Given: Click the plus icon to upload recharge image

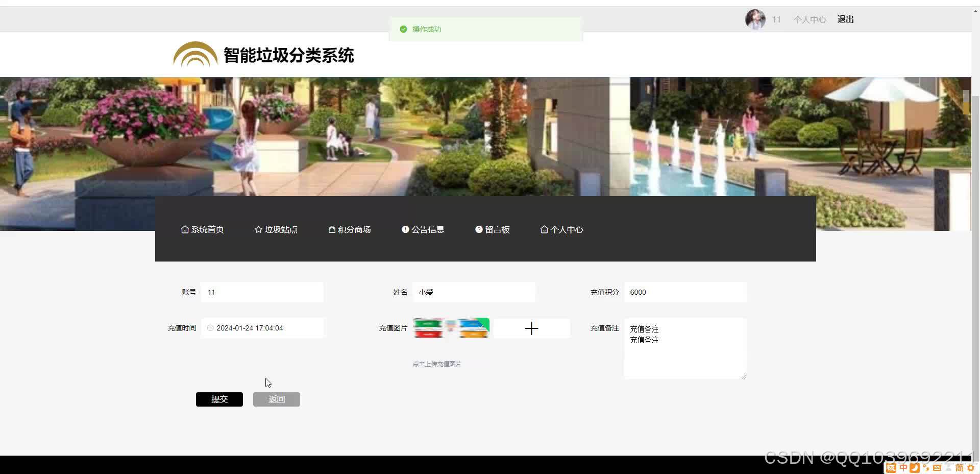Looking at the screenshot, I should tap(531, 328).
